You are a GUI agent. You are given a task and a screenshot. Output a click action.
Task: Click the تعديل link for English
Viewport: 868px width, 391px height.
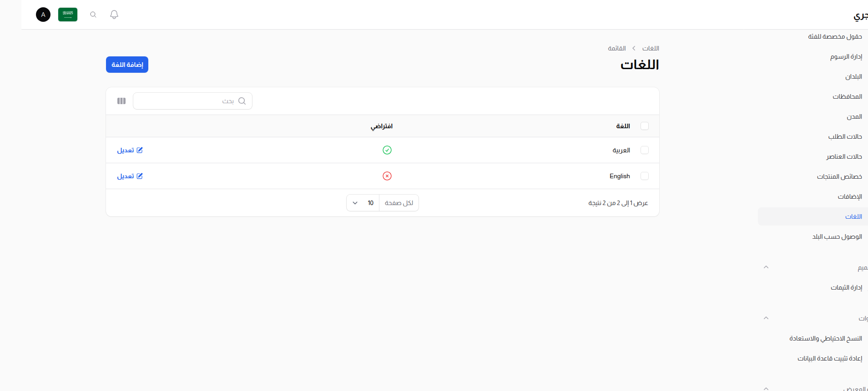point(130,176)
